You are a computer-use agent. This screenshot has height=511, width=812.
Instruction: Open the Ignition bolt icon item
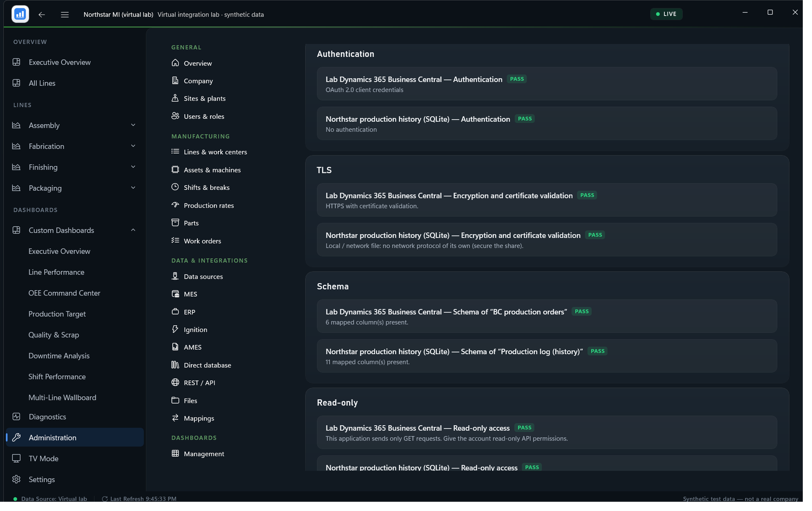(x=176, y=329)
